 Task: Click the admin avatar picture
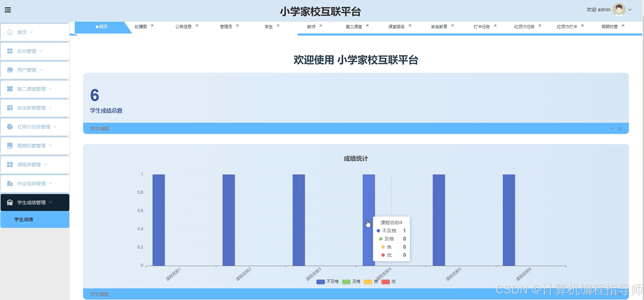(x=619, y=10)
